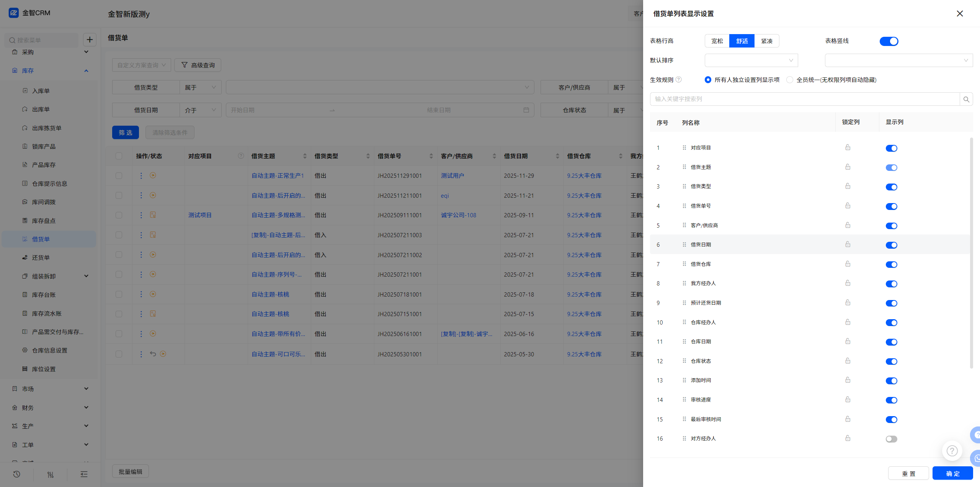Disable display toggle for 借货仓库
Image resolution: width=980 pixels, height=487 pixels.
point(891,264)
